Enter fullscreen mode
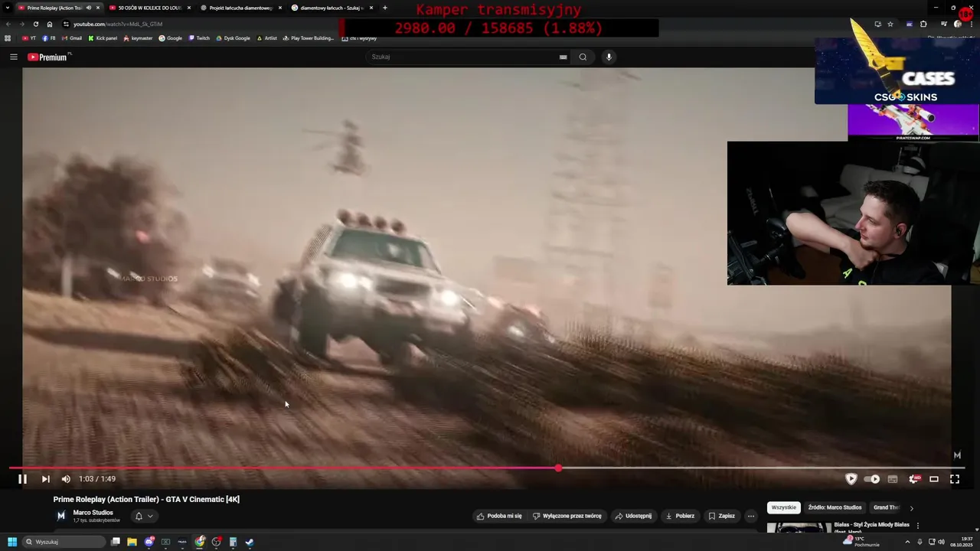Screen dimensions: 980x551 (x=955, y=479)
